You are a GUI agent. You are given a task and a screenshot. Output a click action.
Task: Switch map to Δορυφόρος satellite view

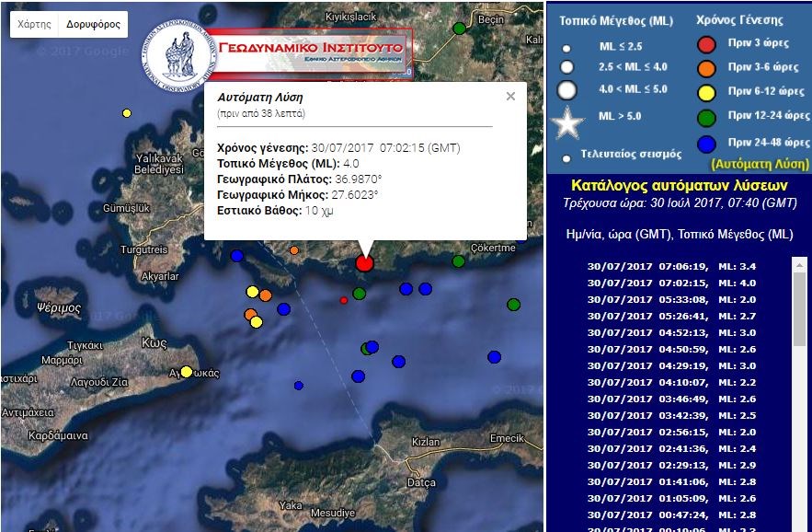94,25
